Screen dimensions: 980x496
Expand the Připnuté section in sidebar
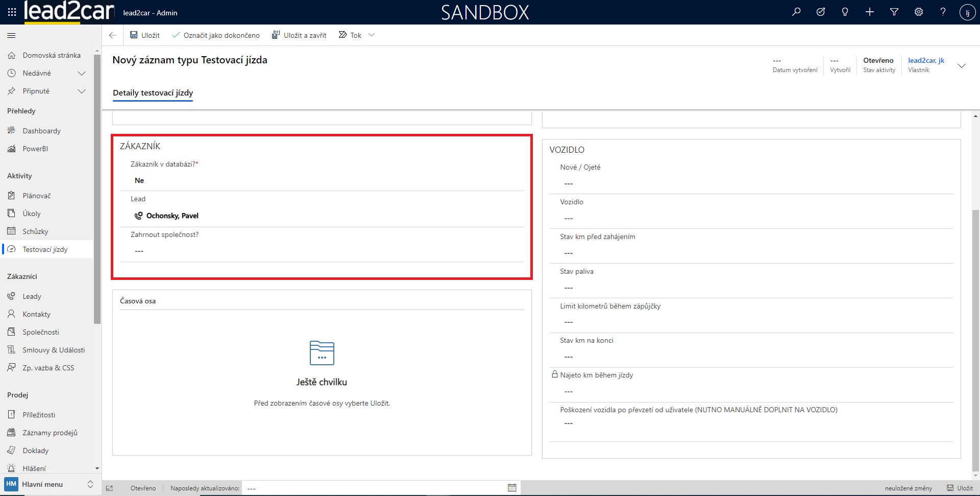(81, 91)
